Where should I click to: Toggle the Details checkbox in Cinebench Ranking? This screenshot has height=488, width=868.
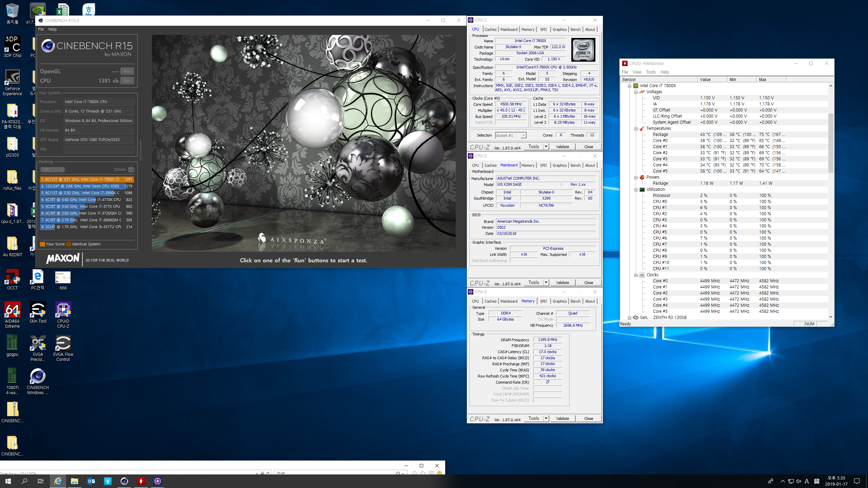(x=131, y=169)
